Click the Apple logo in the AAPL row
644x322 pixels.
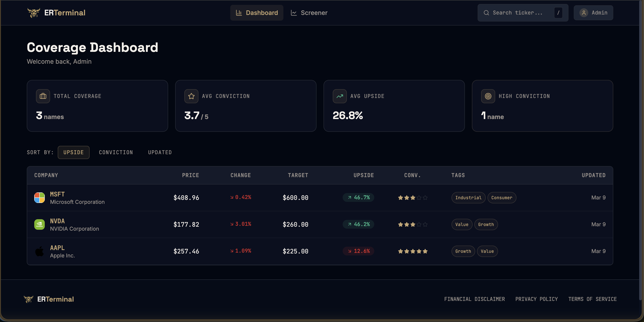(x=39, y=251)
